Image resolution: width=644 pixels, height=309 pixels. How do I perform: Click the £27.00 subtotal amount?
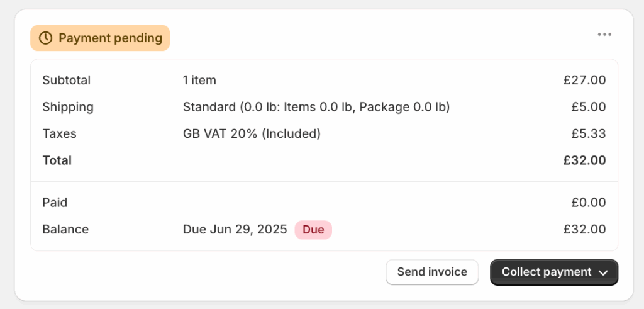pos(584,81)
